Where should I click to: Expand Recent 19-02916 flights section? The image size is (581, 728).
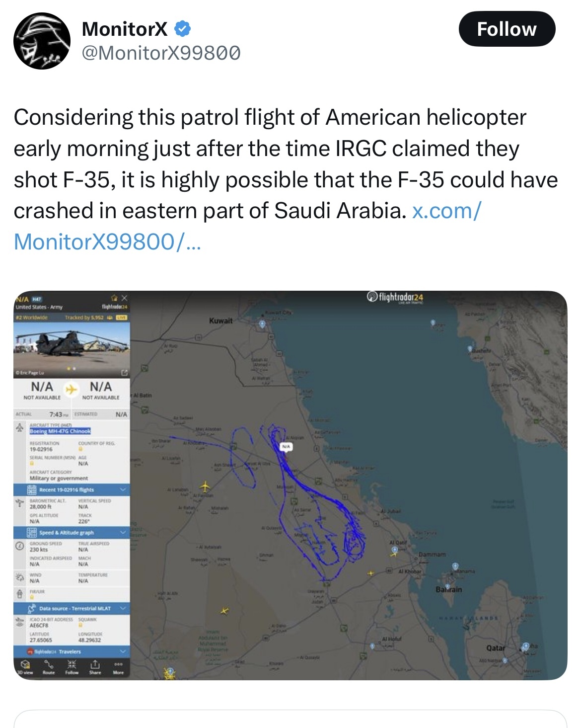click(x=72, y=489)
